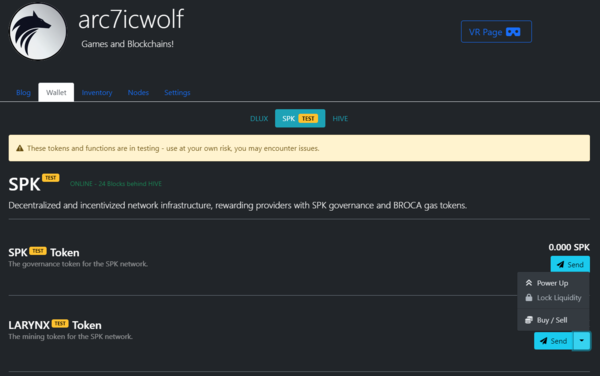The width and height of the screenshot is (600, 376).
Task: Click the LARYNX Token heading
Action: [x=55, y=325]
